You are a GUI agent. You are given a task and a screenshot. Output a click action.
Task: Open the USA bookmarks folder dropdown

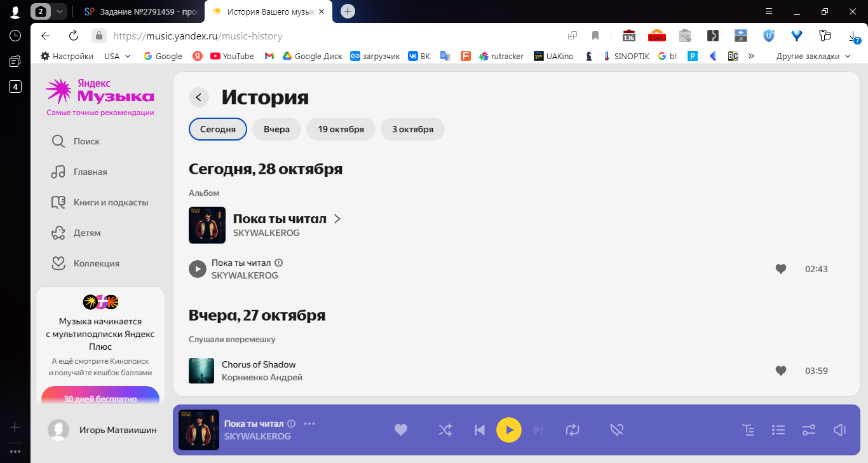point(118,56)
